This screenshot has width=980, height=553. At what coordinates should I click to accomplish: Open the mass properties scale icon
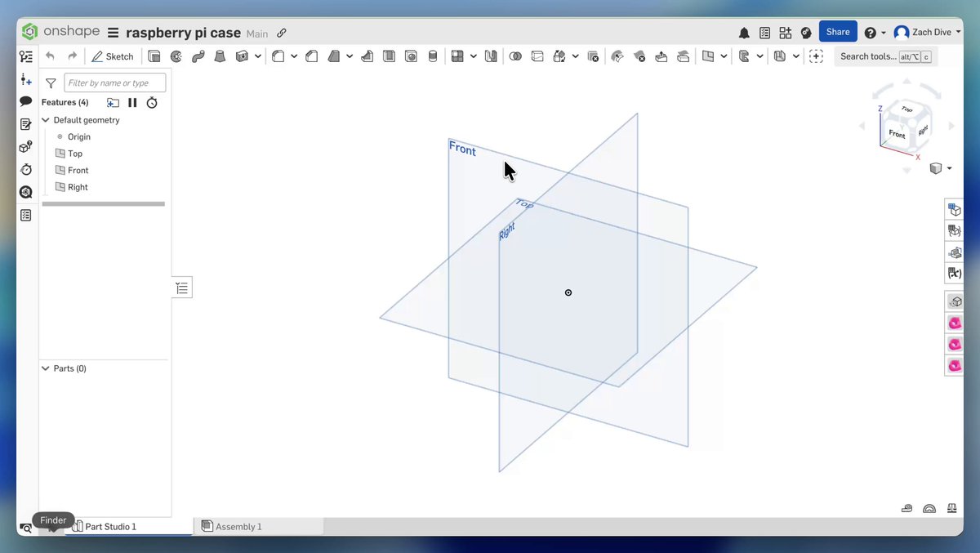(952, 508)
